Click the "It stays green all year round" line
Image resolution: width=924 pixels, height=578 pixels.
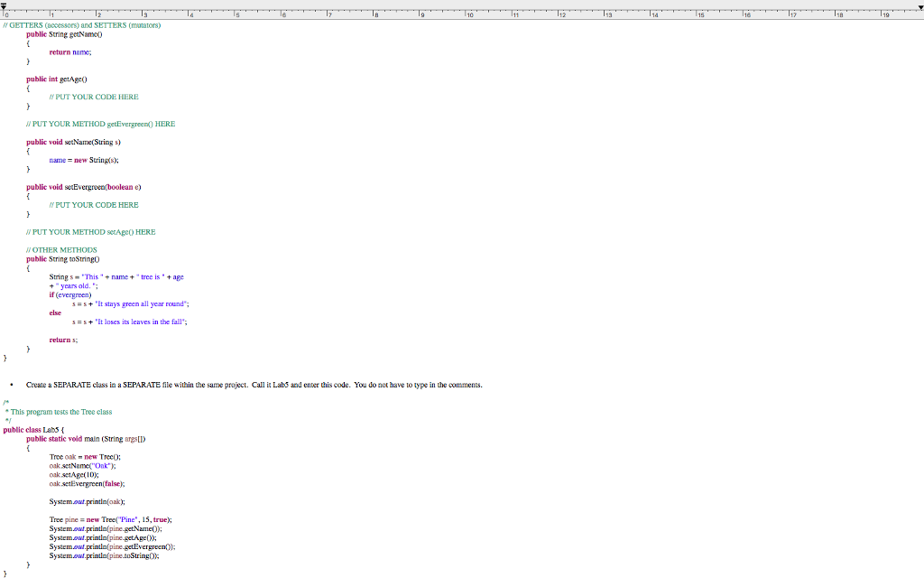[x=131, y=304]
